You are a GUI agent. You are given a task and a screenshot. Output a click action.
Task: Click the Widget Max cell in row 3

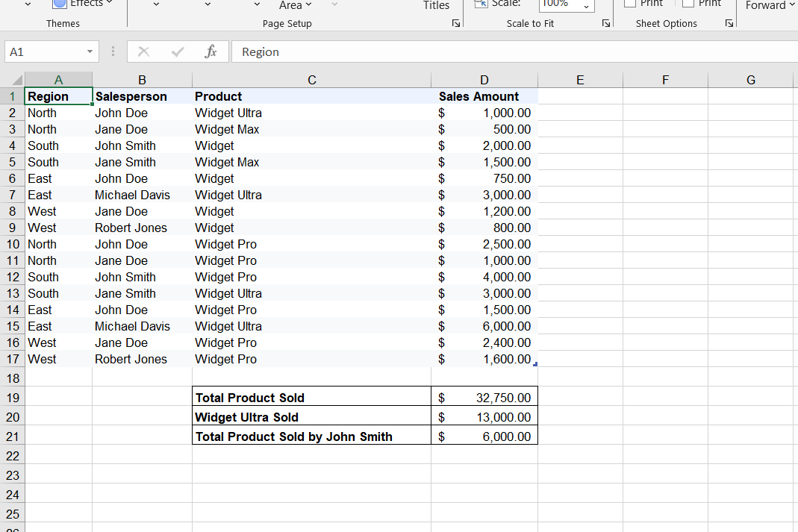pos(311,129)
